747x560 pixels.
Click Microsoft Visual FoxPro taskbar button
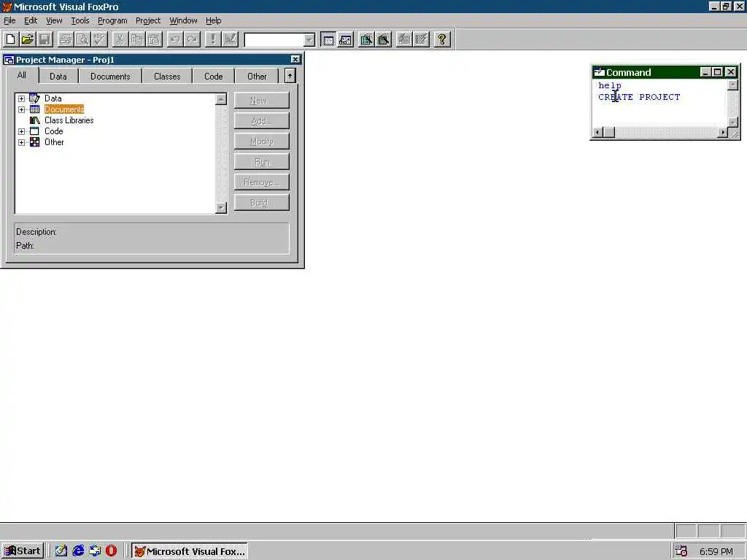click(190, 551)
